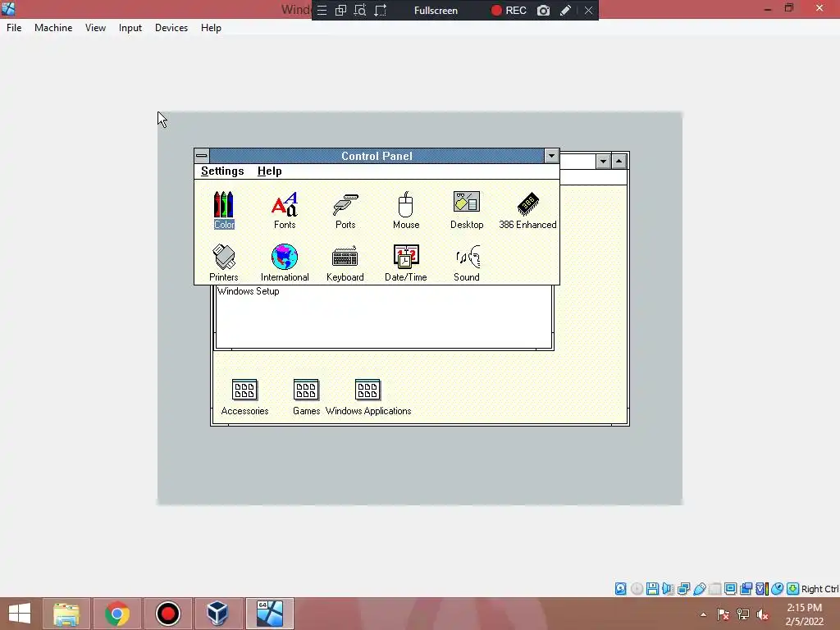The width and height of the screenshot is (840, 630).
Task: Open File Explorer from the taskbar
Action: [66, 614]
